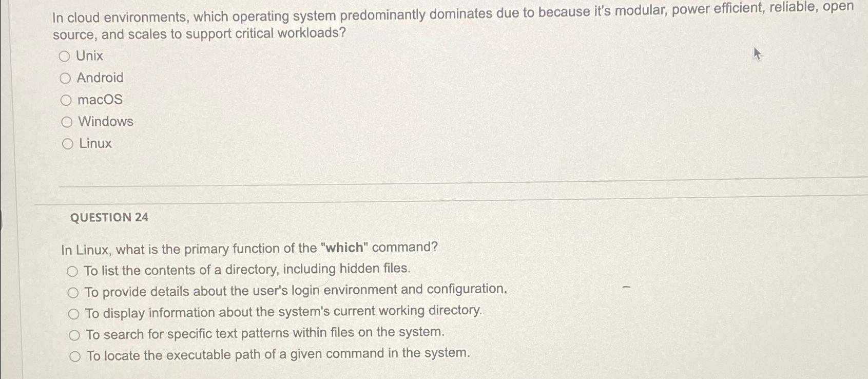Select the Linux radio button
The image size is (868, 379).
[x=66, y=143]
